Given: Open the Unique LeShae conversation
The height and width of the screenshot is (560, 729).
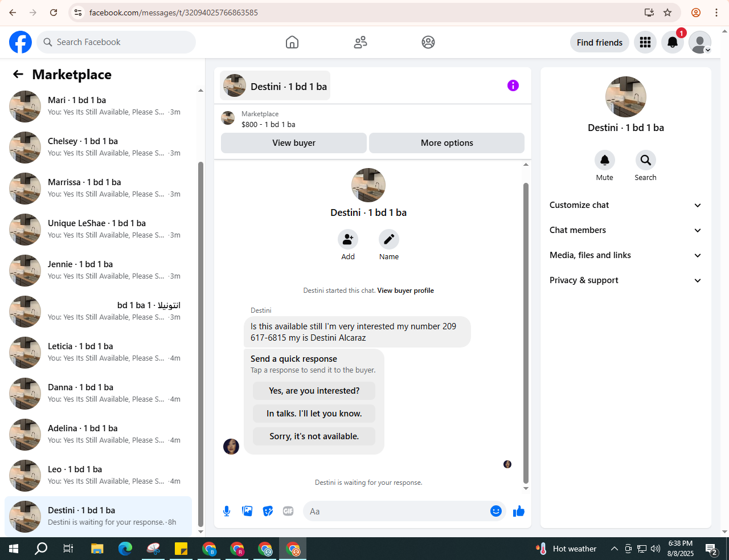Looking at the screenshot, I should pos(98,229).
